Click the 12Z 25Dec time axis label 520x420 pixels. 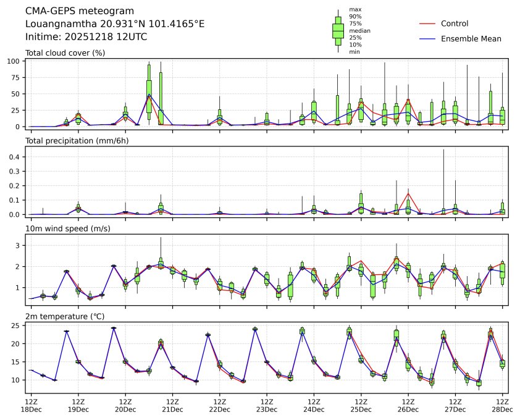[x=361, y=405]
